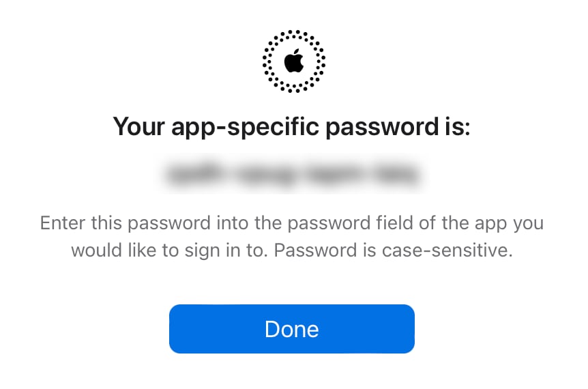Click the left edge of the Done button
588x389 pixels.
(176, 329)
